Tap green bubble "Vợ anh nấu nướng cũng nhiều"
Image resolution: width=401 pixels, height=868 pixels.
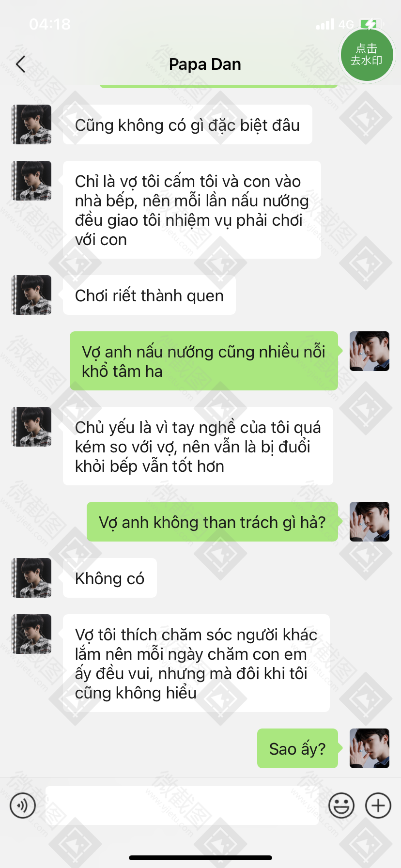pos(204,361)
